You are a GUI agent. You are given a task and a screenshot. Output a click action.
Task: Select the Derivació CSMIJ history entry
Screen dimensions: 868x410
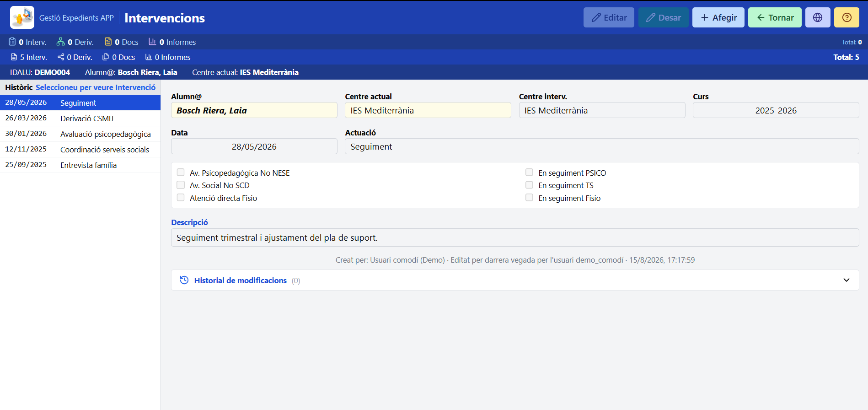click(x=80, y=119)
